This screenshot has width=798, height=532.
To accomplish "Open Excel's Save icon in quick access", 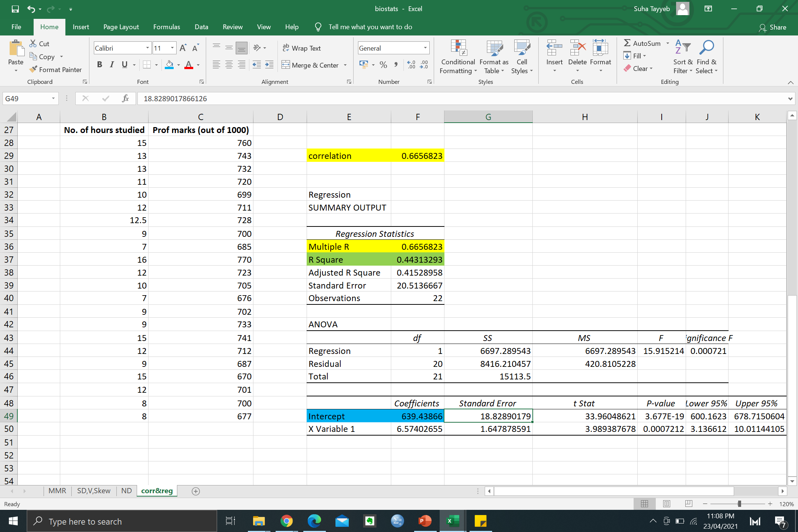I will [x=15, y=8].
